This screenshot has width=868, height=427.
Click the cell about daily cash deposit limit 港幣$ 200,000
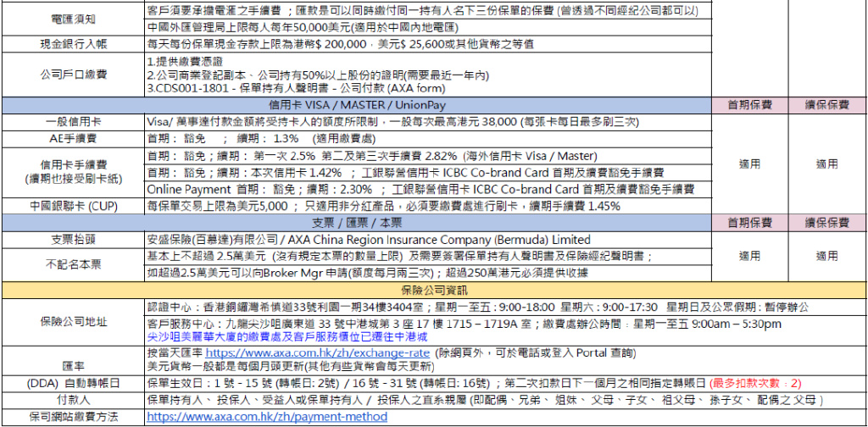[x=427, y=45]
